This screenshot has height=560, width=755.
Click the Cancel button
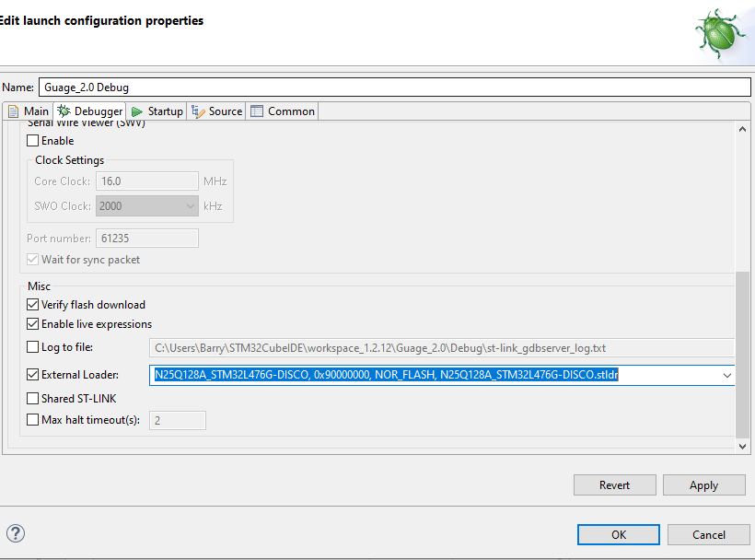708,534
